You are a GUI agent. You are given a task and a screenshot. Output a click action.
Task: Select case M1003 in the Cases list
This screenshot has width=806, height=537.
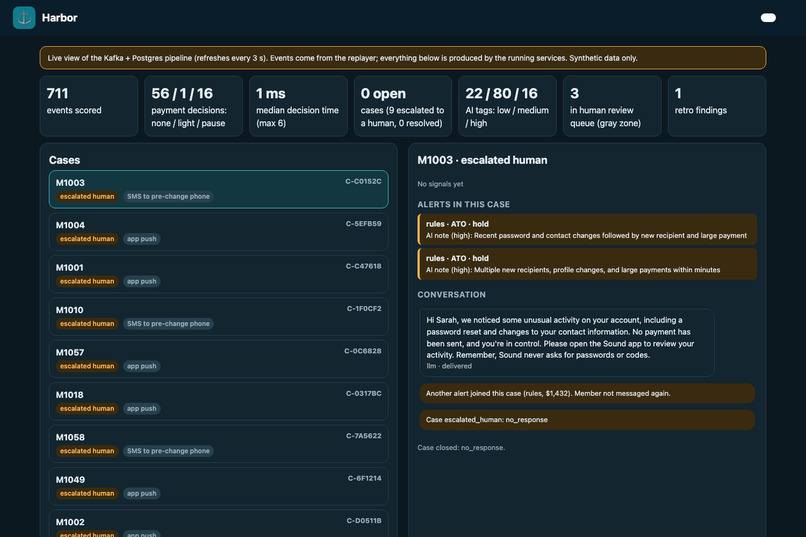tap(218, 189)
